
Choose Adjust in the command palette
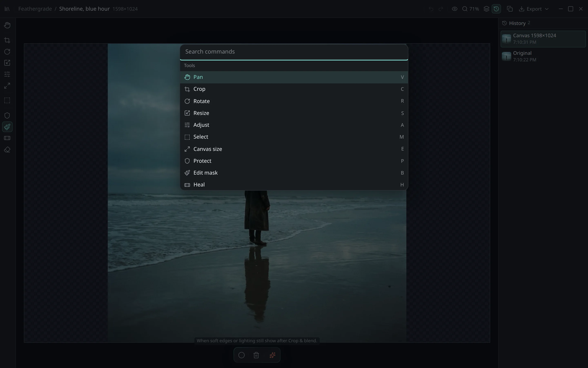point(294,125)
